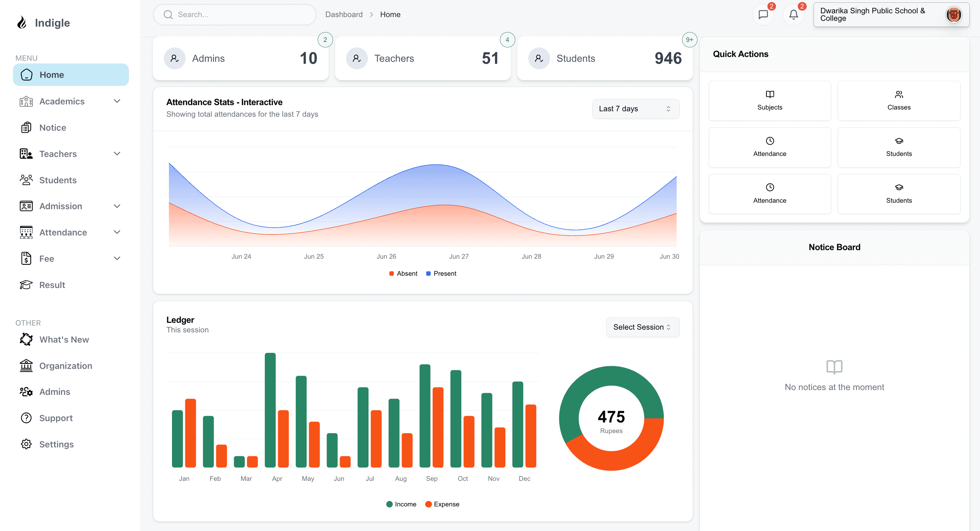The image size is (980, 531).
Task: Open the Last 7 days dropdown
Action: coord(635,109)
